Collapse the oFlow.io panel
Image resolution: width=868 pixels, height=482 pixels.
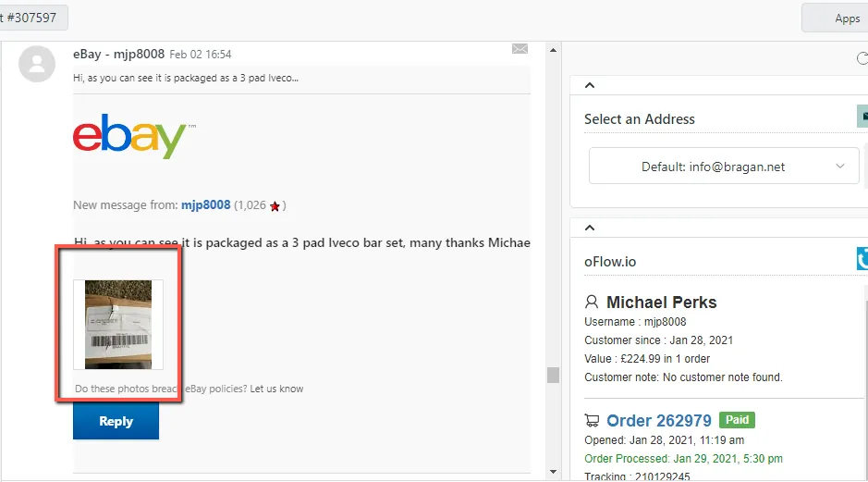coord(590,228)
